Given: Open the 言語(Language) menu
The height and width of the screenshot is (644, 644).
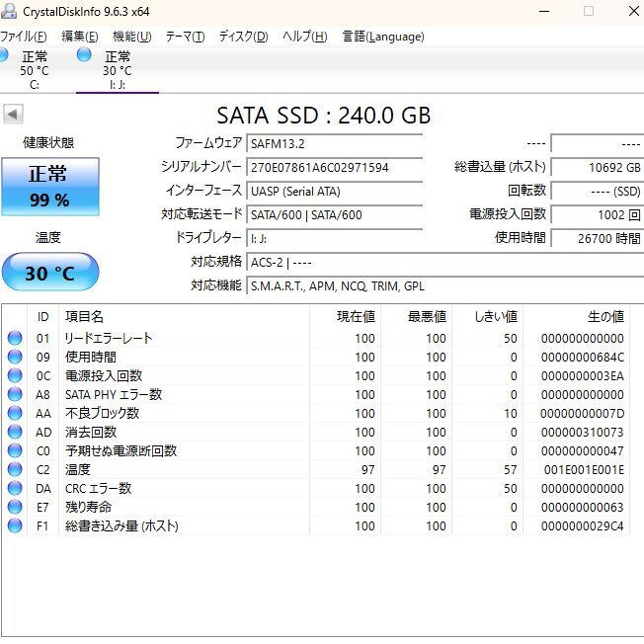Looking at the screenshot, I should pyautogui.click(x=383, y=37).
